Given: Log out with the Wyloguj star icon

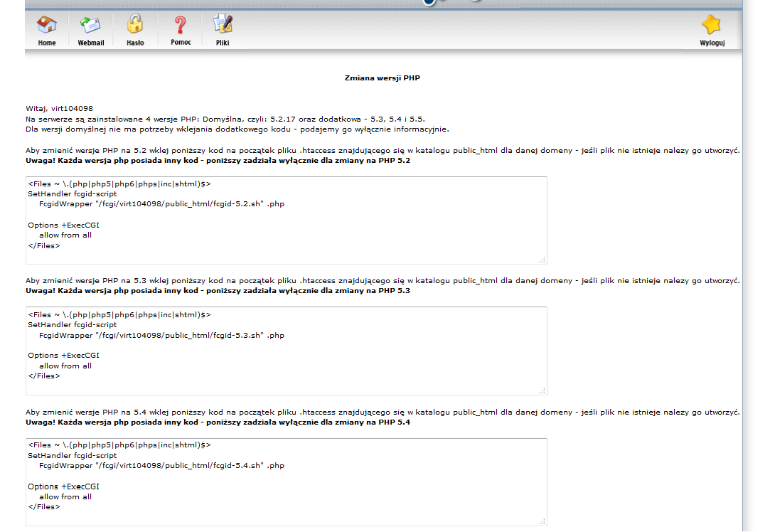Looking at the screenshot, I should coord(711,25).
